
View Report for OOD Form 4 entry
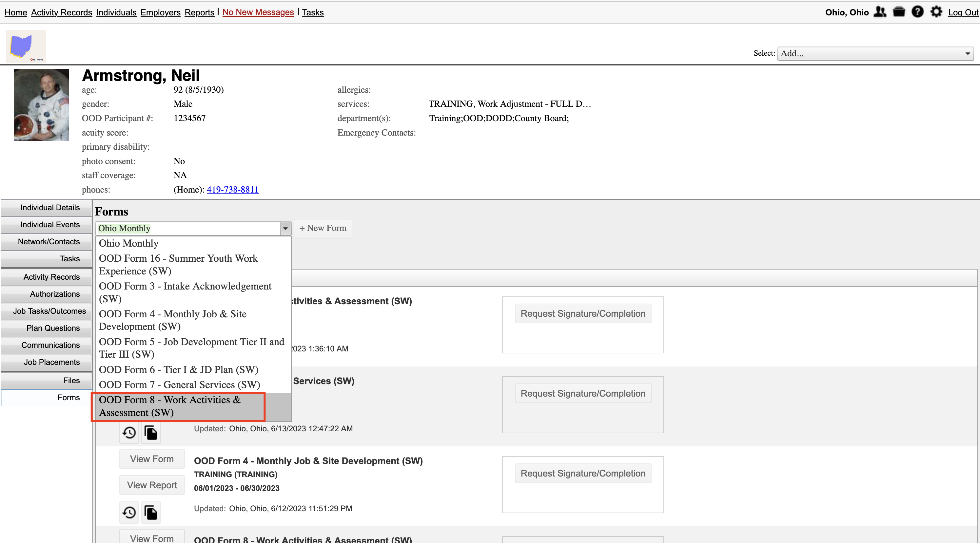pyautogui.click(x=152, y=485)
